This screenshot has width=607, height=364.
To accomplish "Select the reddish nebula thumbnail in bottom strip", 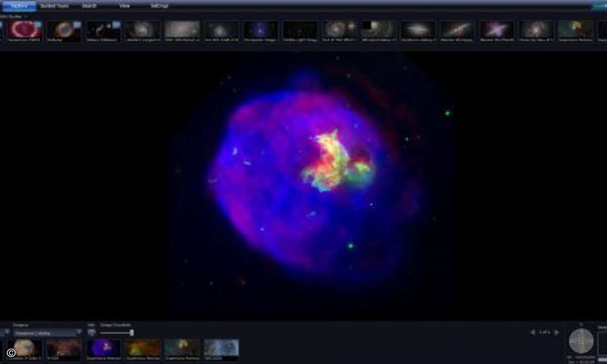I will tap(64, 349).
